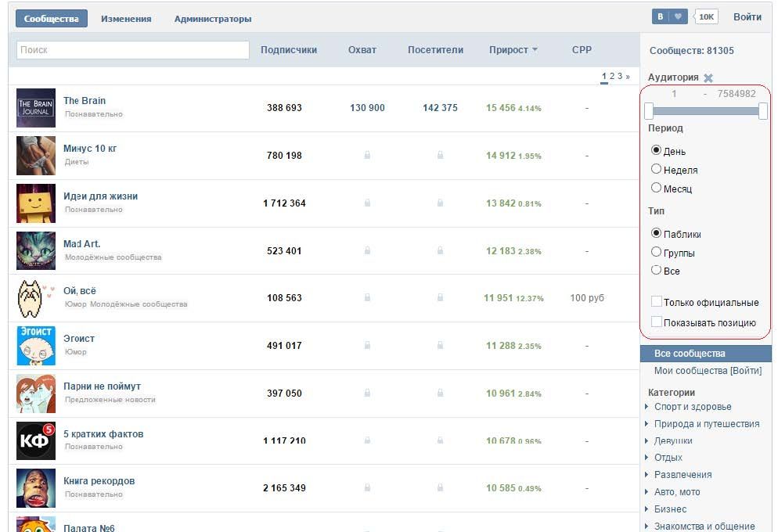This screenshot has height=532, width=778.
Task: Click the Охват lock icon for Mad Art.
Action: pyautogui.click(x=367, y=251)
